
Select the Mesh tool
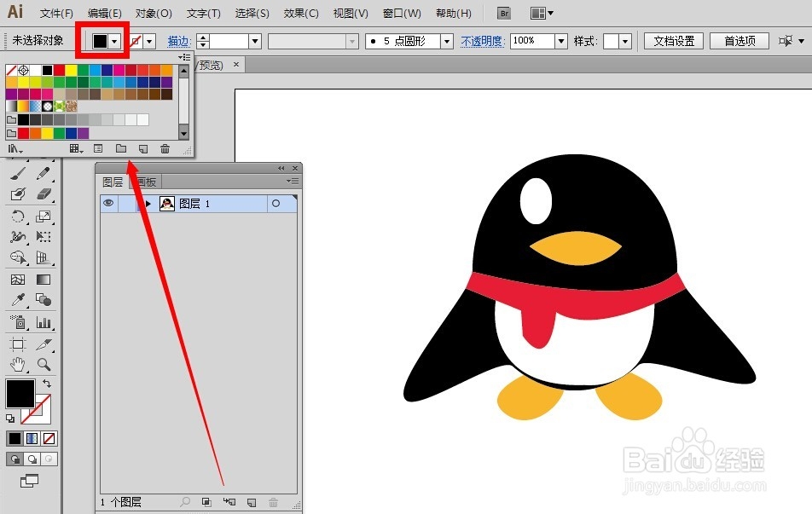tap(18, 280)
